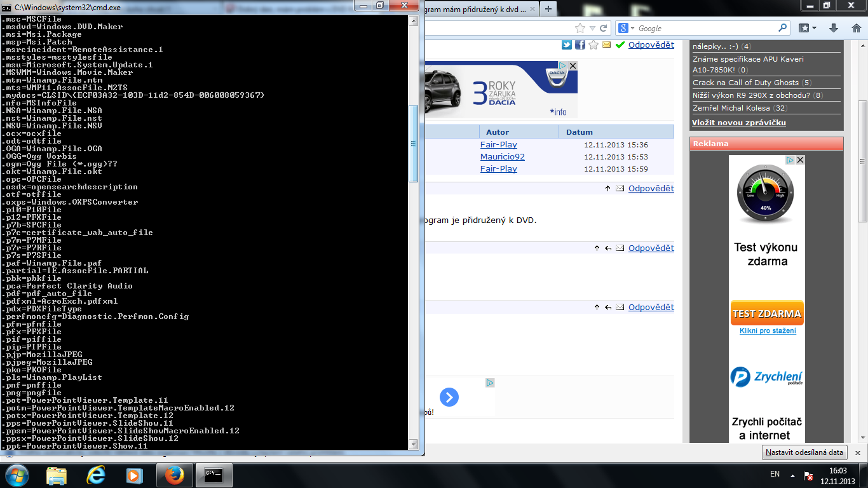Launch Internet Explorer from the taskbar
Viewport: 868px width, 488px height.
[x=95, y=475]
